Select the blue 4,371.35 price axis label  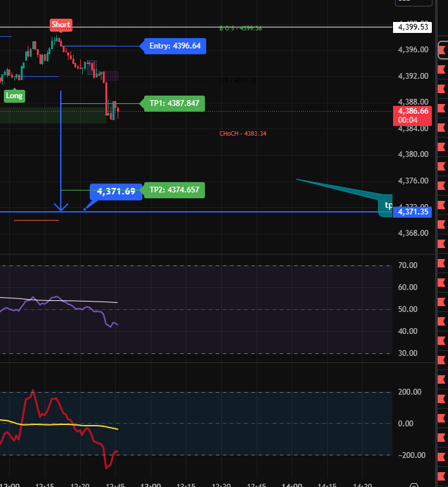(x=414, y=212)
